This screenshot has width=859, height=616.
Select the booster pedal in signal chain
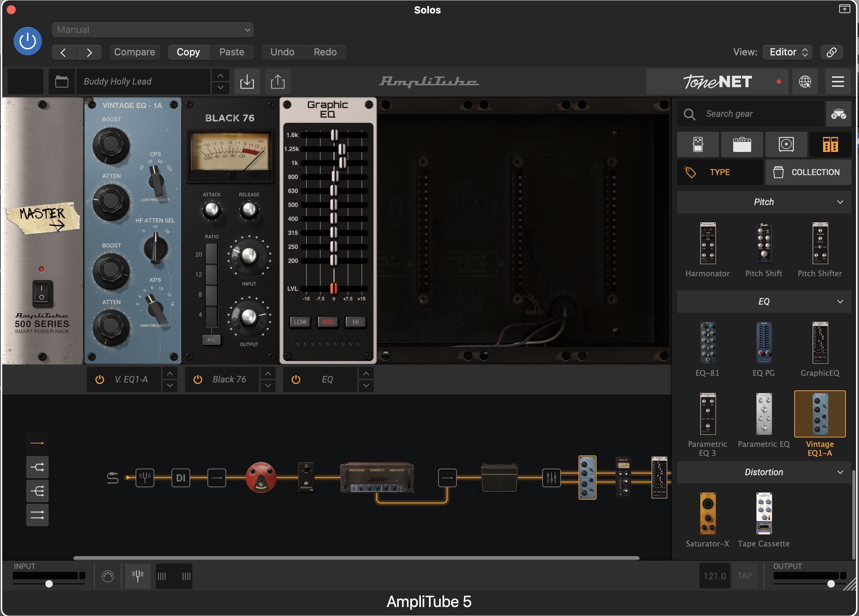[x=306, y=478]
